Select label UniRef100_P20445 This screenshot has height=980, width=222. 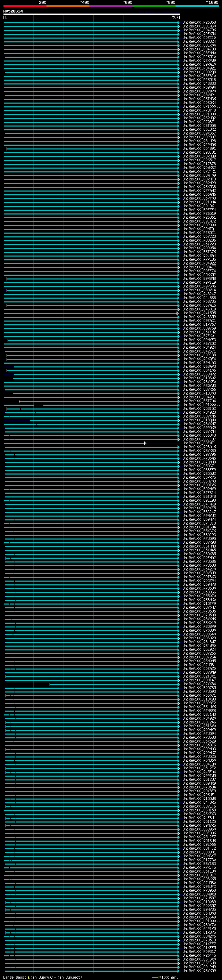199,955
